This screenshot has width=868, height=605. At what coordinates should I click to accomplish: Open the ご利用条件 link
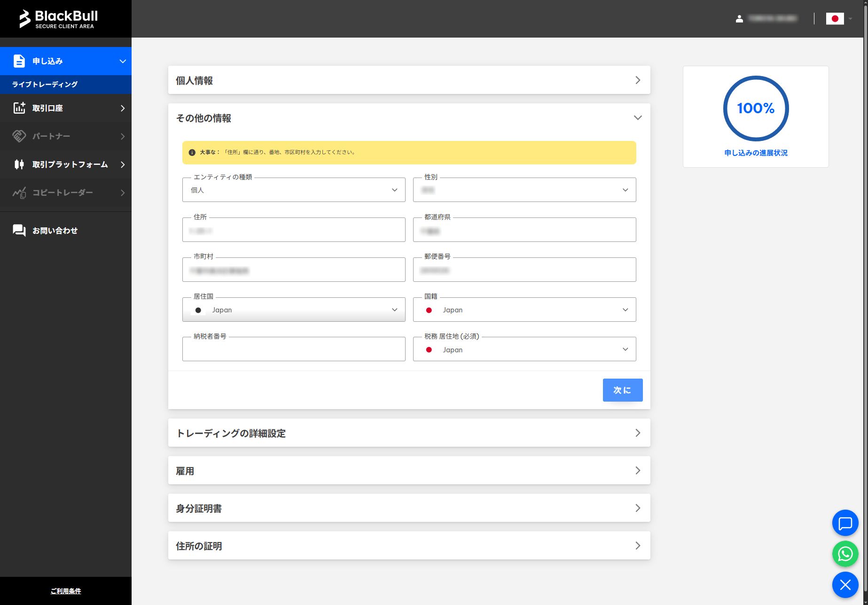point(66,591)
